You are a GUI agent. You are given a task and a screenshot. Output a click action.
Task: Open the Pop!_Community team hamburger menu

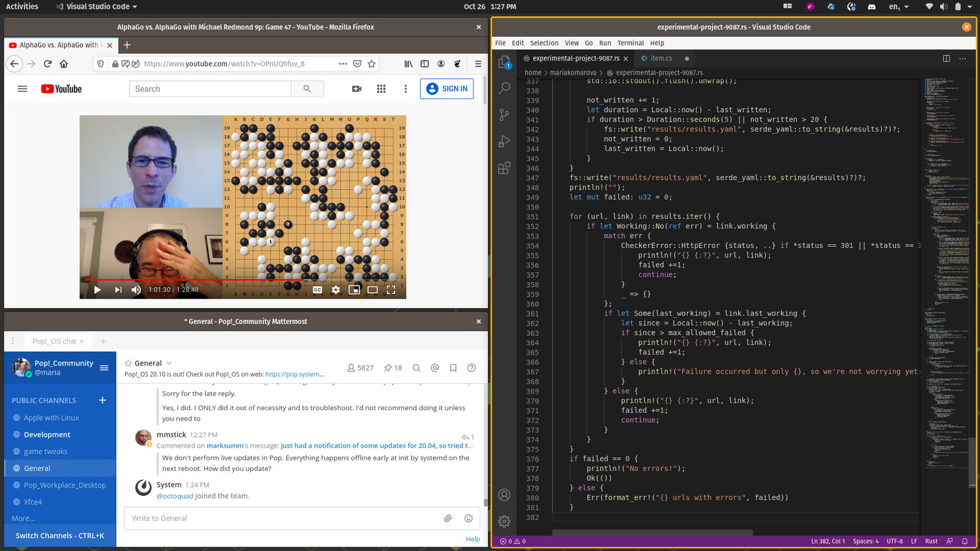pyautogui.click(x=104, y=368)
